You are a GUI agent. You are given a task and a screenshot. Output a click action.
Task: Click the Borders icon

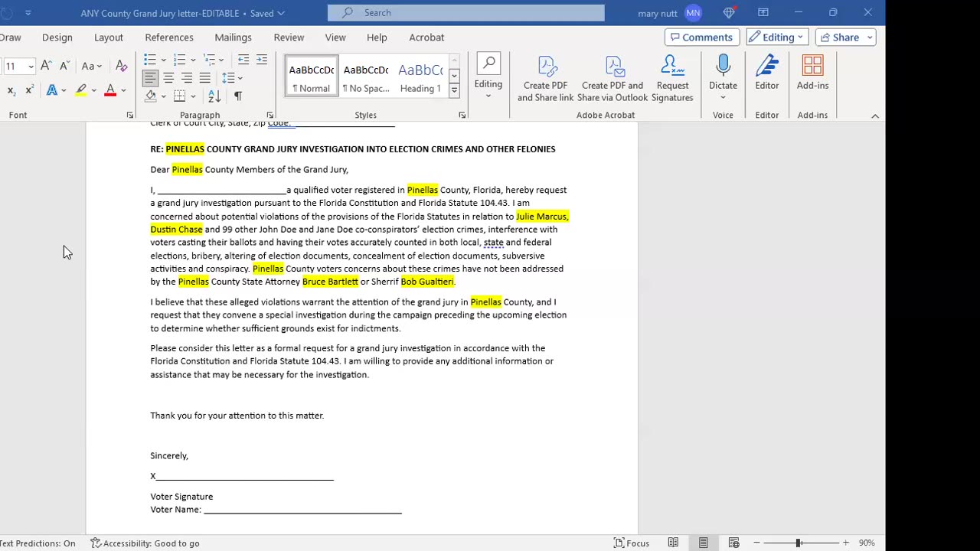(179, 96)
